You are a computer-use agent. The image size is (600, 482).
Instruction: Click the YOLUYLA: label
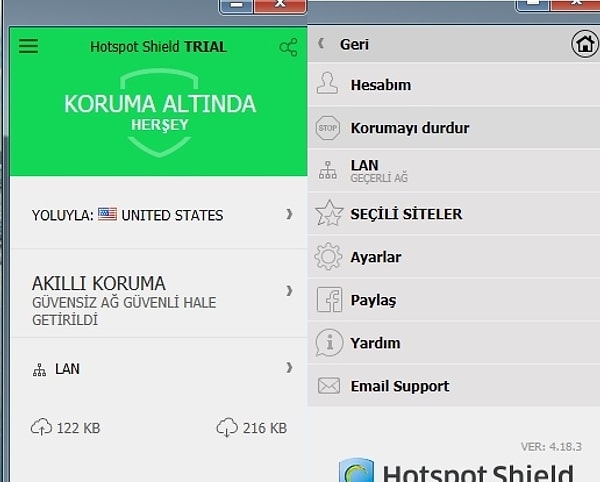click(63, 215)
